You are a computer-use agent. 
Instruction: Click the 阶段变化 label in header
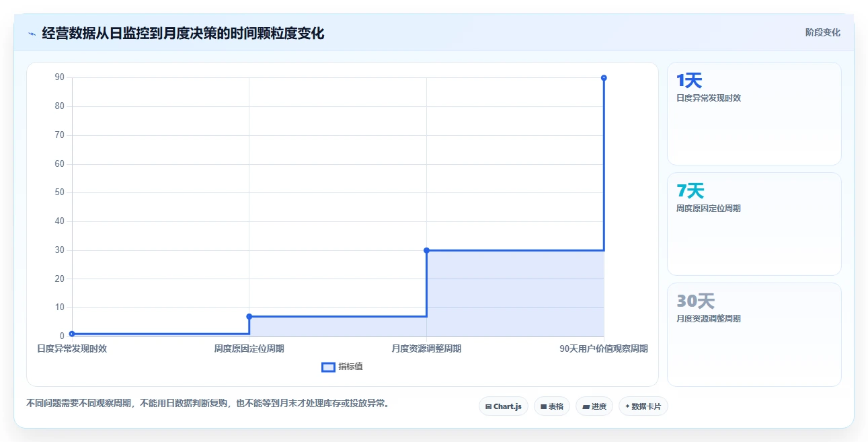823,32
